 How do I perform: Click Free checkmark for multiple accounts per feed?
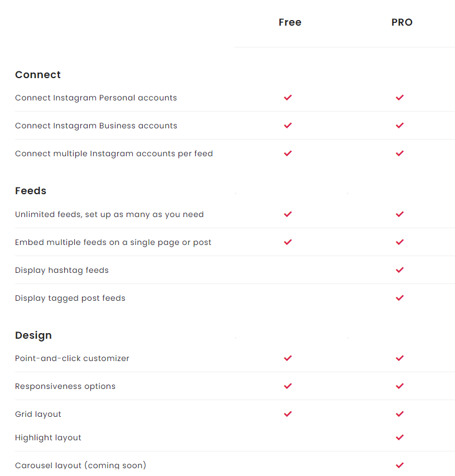tap(288, 153)
